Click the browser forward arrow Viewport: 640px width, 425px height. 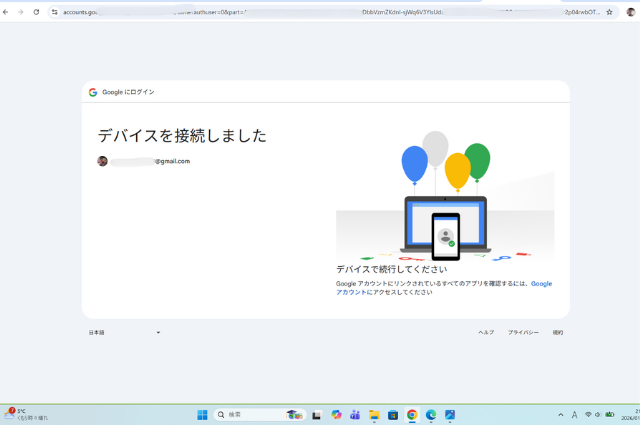click(20, 12)
